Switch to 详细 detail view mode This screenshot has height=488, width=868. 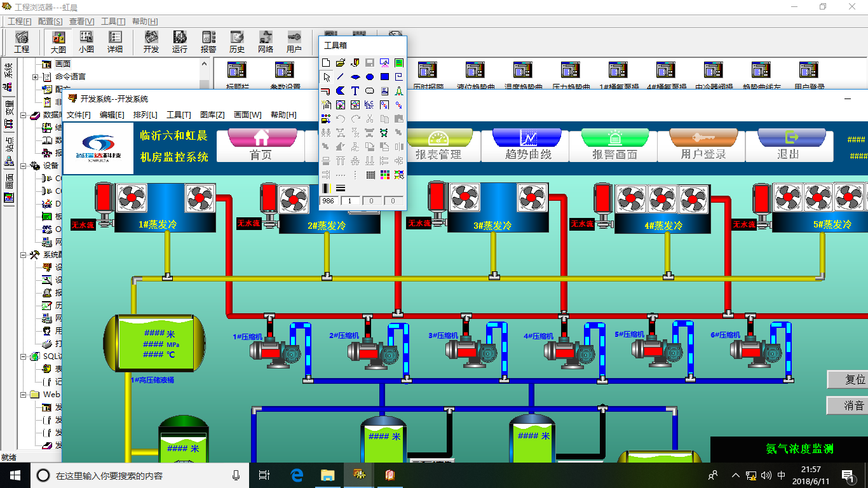click(x=115, y=42)
